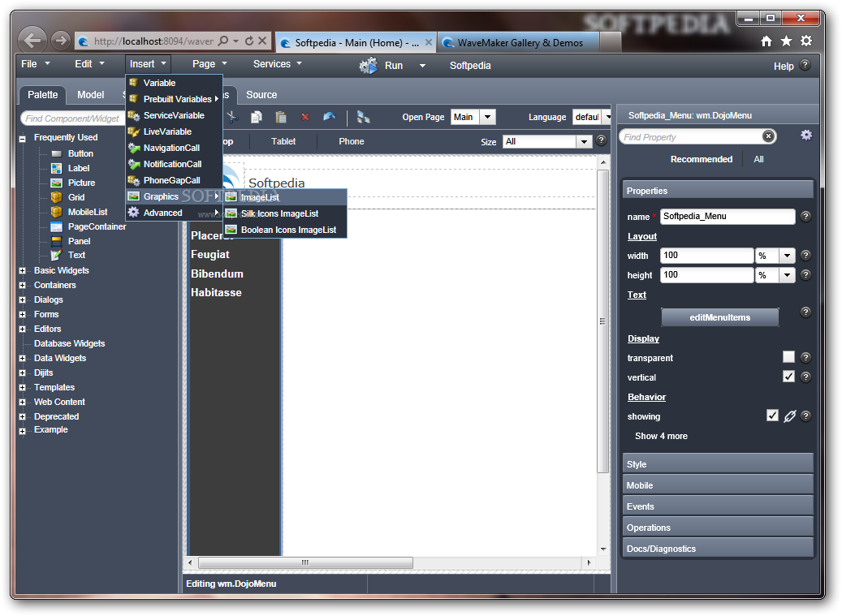Click help icon next to width property

[x=805, y=256]
